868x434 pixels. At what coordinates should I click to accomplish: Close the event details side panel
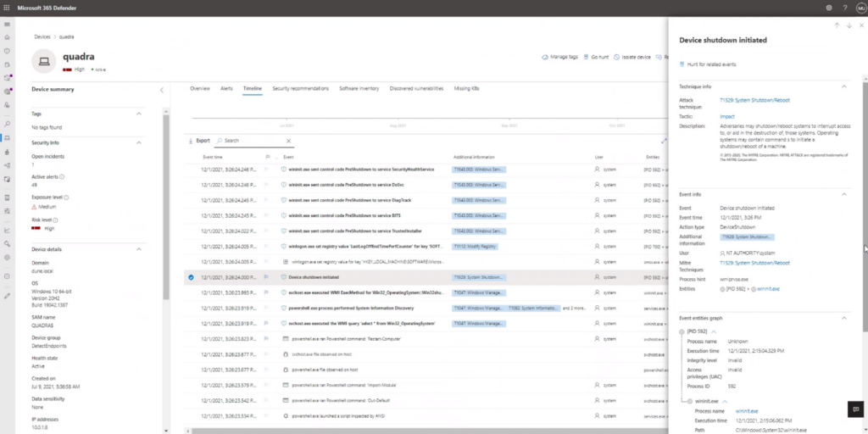[861, 25]
